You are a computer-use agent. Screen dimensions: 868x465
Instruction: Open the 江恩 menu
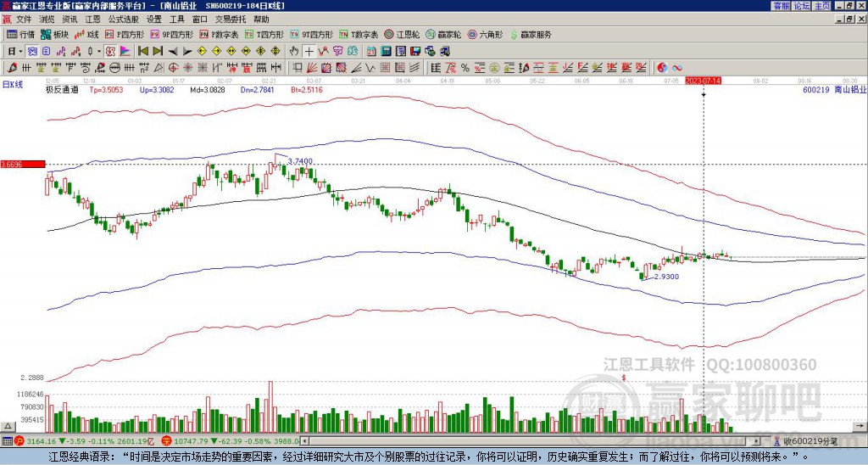tap(92, 19)
